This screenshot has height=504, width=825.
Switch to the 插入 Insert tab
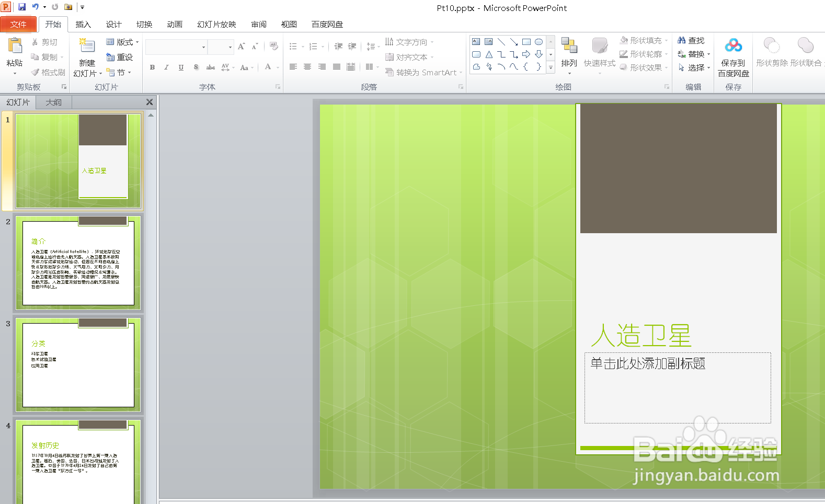83,24
